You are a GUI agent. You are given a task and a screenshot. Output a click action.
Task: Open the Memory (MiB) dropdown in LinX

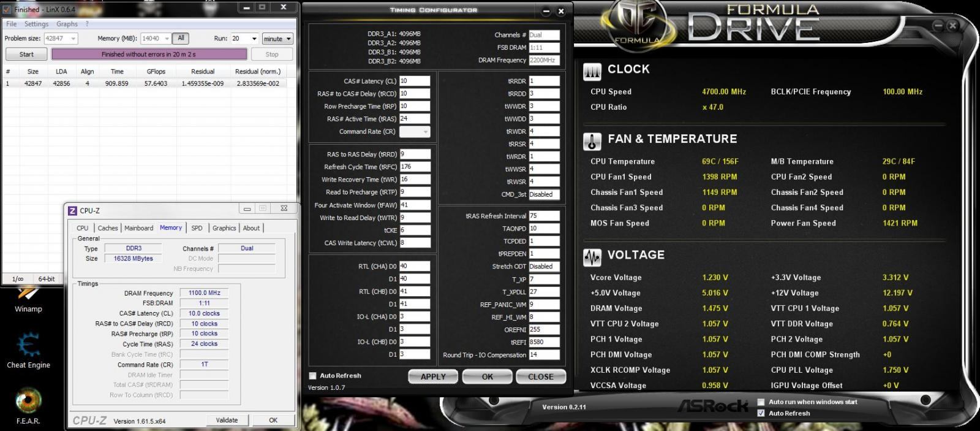point(167,39)
